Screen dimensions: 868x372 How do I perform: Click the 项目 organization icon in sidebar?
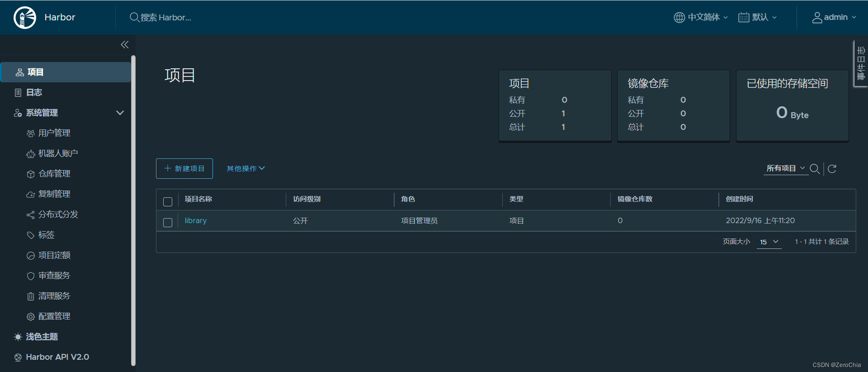(x=20, y=72)
